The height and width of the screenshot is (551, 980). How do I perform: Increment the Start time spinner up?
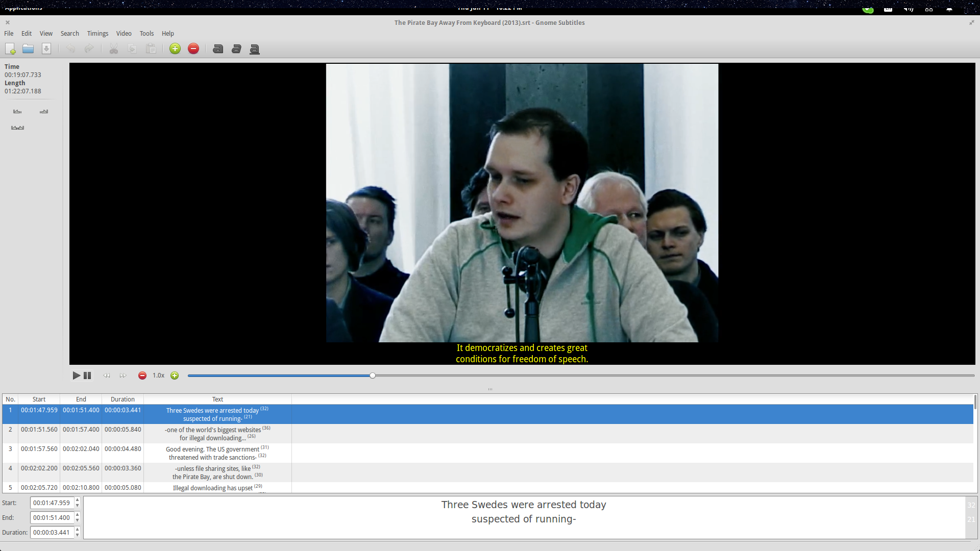[x=78, y=500]
